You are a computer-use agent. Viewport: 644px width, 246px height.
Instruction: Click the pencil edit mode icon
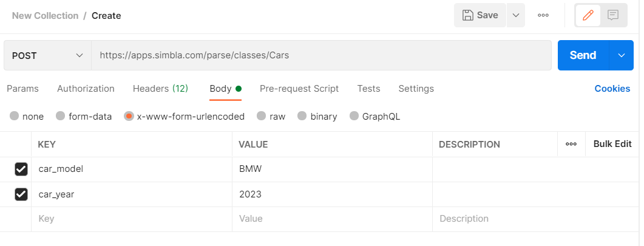tap(588, 16)
